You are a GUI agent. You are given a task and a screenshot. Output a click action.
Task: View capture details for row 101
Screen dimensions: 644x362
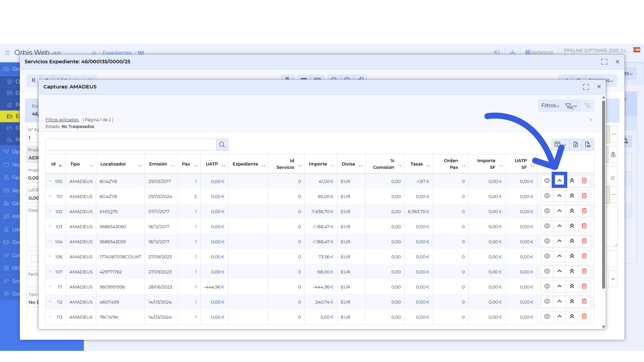547,196
